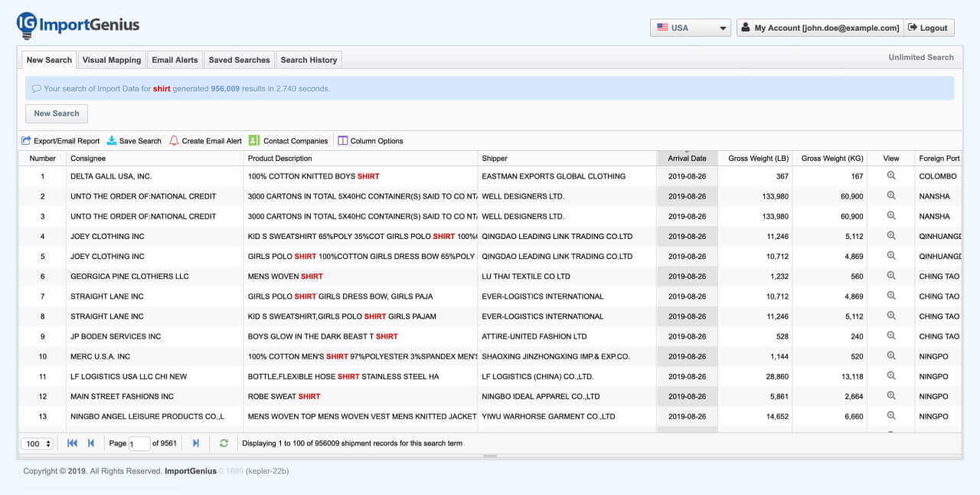The width and height of the screenshot is (980, 495).
Task: Create Email Alert using the bell icon
Action: coord(174,141)
